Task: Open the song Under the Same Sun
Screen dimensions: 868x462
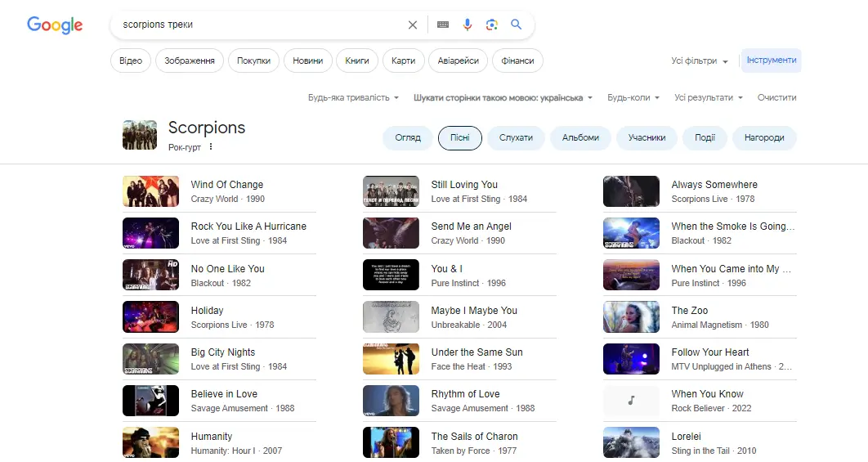Action: pos(459,359)
